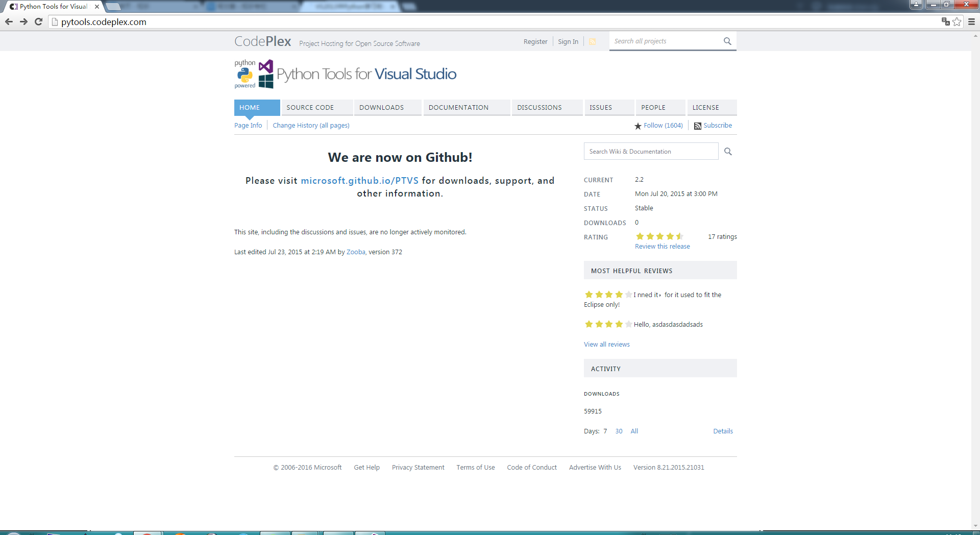Click the Subscribe link
The width and height of the screenshot is (980, 535).
(718, 126)
